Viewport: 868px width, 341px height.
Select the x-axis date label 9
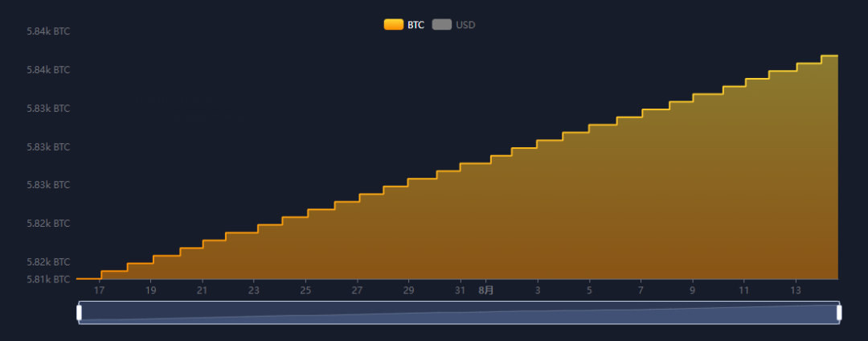(693, 290)
